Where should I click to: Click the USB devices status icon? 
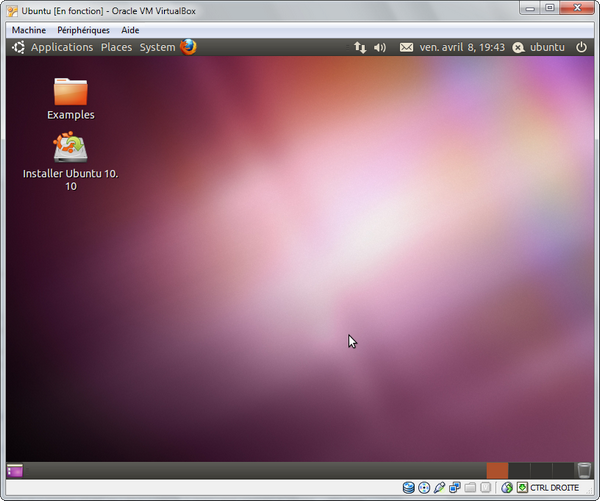(439, 488)
